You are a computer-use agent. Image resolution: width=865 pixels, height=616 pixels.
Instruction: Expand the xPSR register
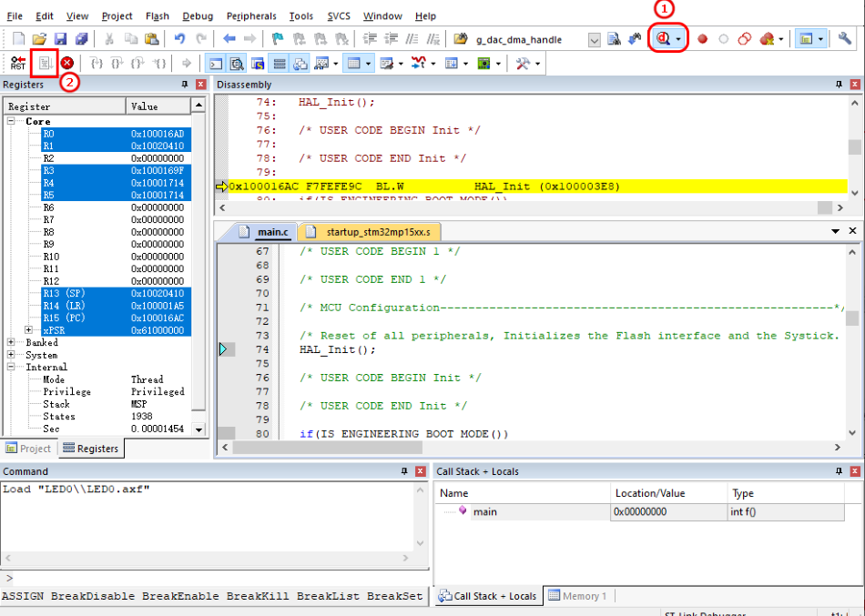(x=29, y=329)
